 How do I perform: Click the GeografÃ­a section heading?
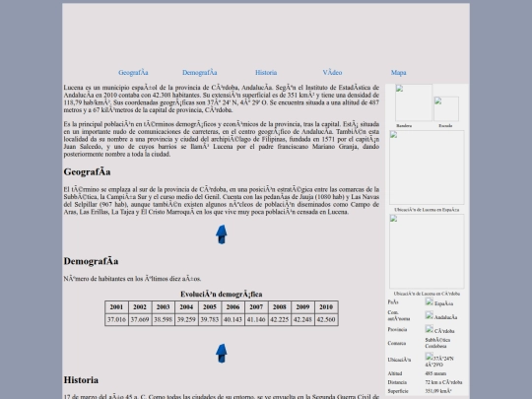88,172
